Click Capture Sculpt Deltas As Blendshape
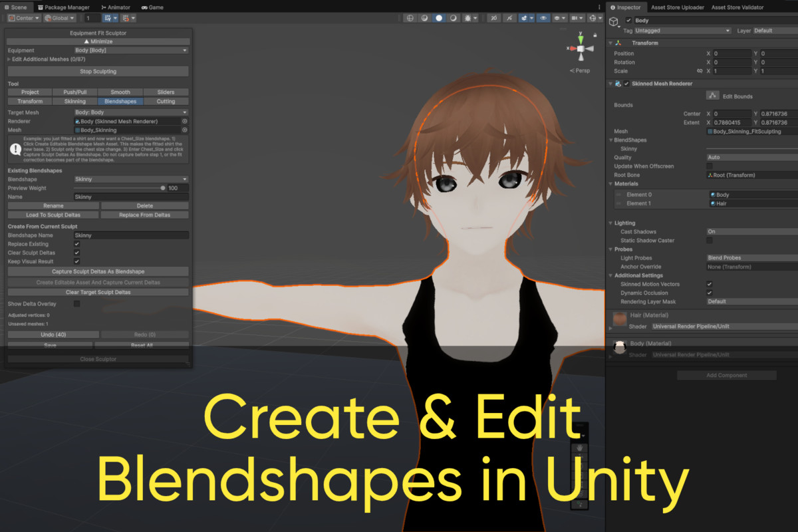This screenshot has height=532, width=798. coord(98,272)
